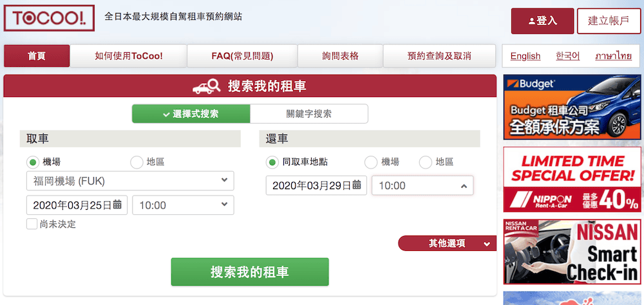Open the Nippon Rent-A-Car 40% offer banner
The height and width of the screenshot is (305, 644).
click(563, 180)
